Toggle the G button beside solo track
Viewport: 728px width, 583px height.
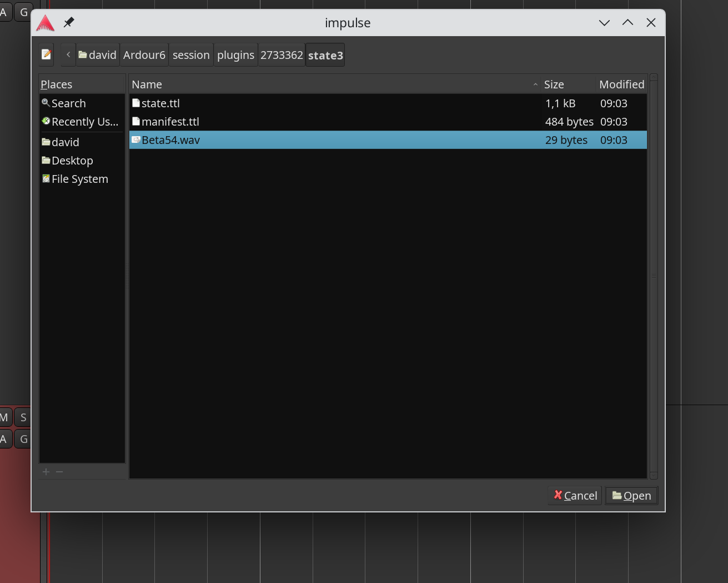23,439
